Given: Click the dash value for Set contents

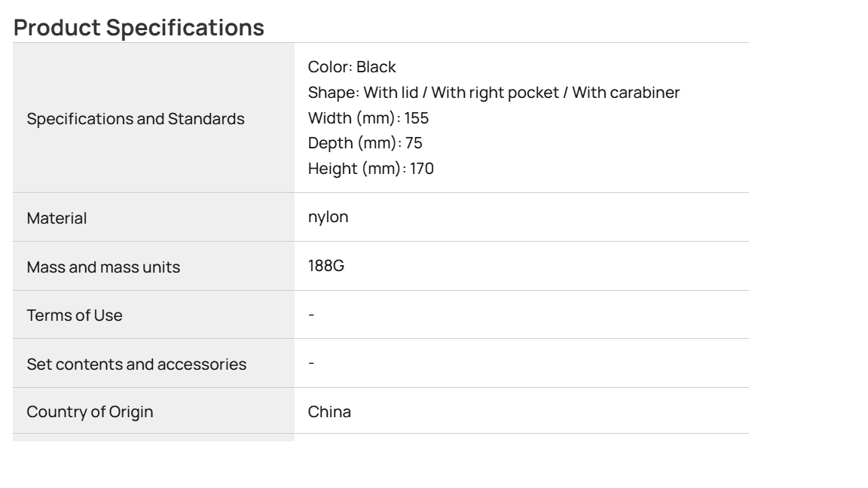Looking at the screenshot, I should pyautogui.click(x=312, y=363).
